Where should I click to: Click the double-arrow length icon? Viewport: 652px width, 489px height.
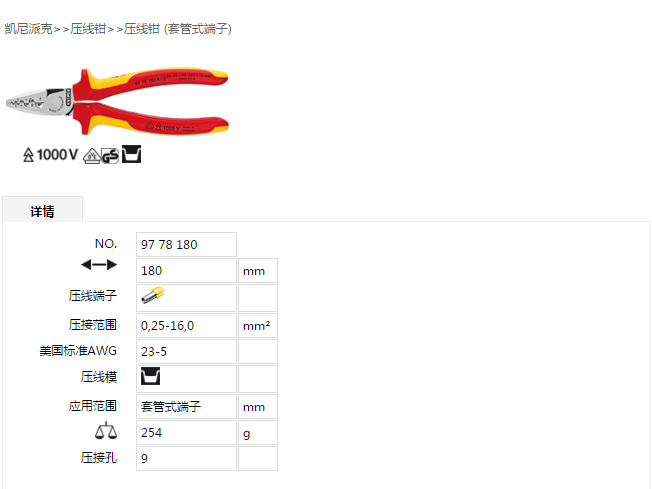(99, 264)
